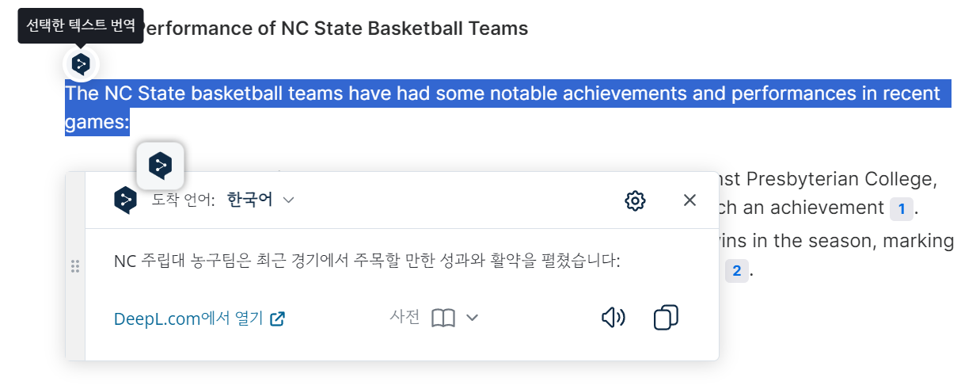Open DeepL translation settings gear
Viewport: 980px width, 389px height.
(x=635, y=200)
